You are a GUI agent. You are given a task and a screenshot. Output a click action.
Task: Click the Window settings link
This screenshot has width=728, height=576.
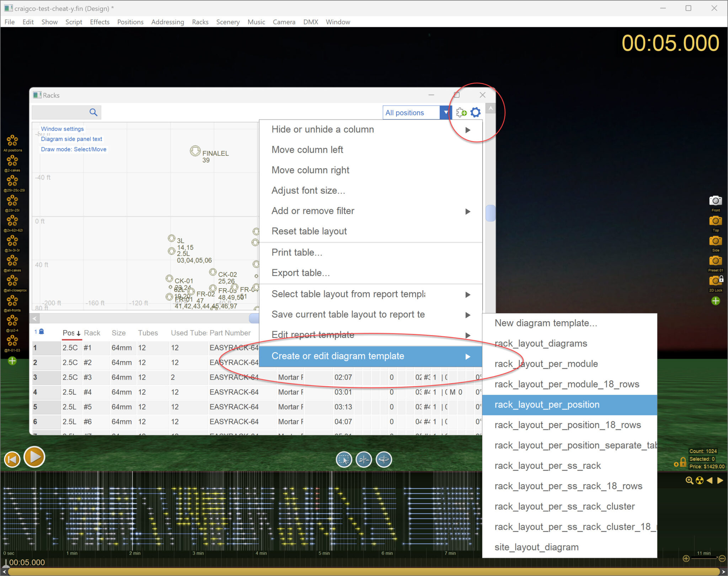(x=62, y=129)
